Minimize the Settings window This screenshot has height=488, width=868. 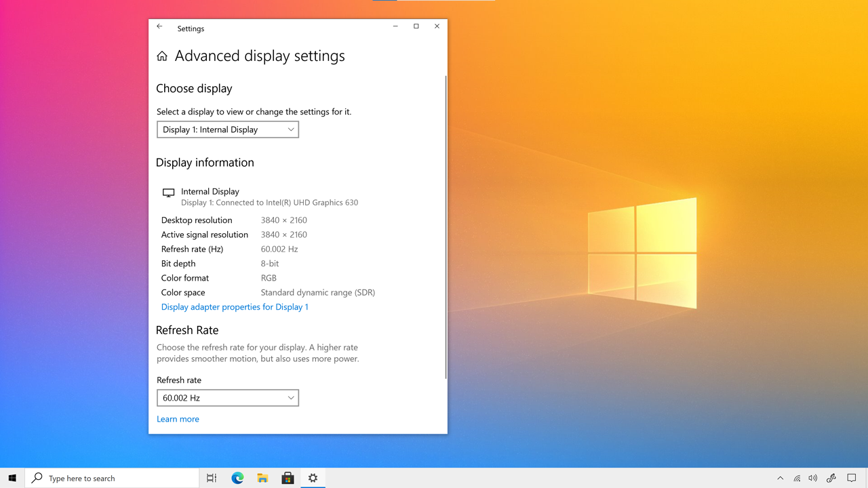395,26
